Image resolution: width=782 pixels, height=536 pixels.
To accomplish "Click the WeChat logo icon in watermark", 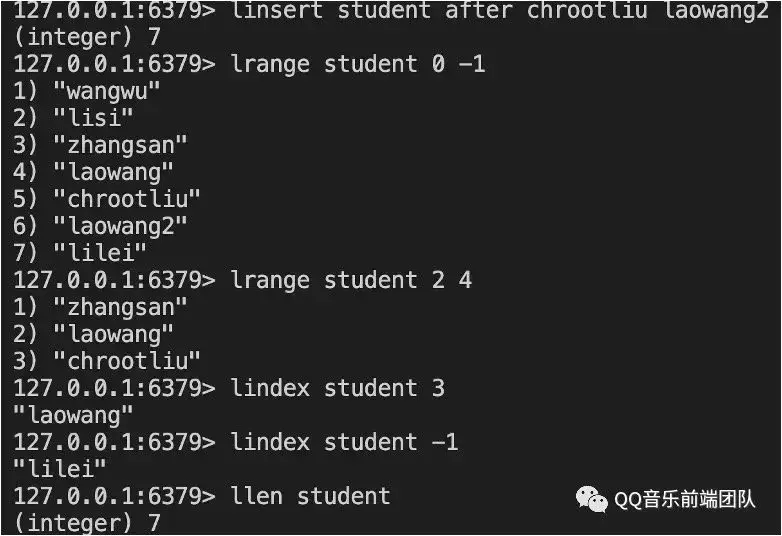I will [591, 499].
